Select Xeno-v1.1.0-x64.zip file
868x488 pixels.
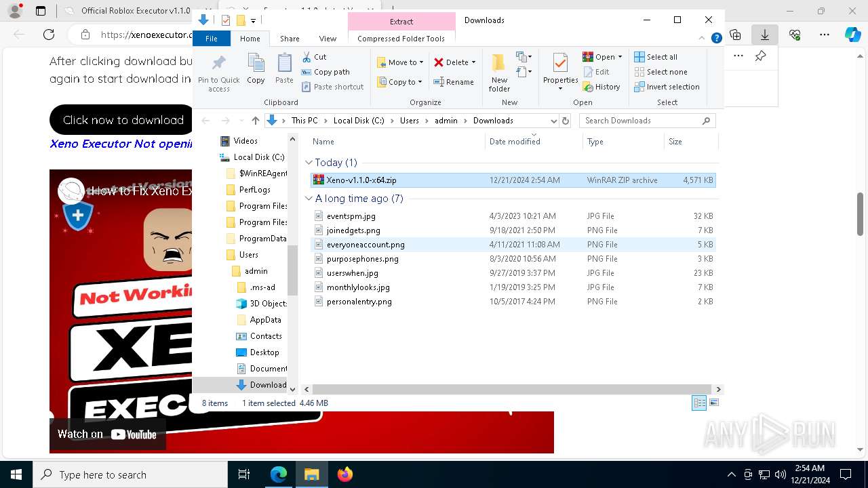point(513,180)
